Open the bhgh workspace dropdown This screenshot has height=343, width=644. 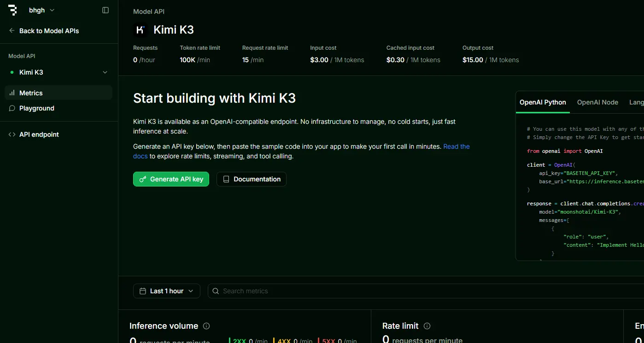[x=41, y=10]
